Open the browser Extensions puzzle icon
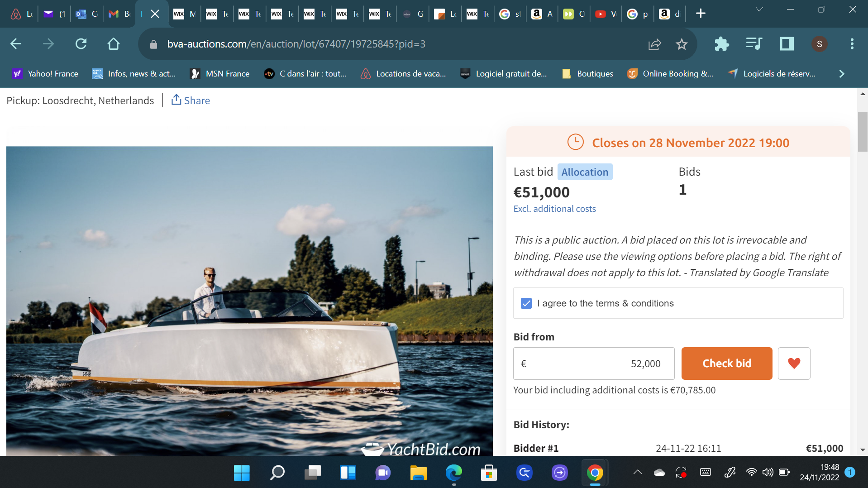Viewport: 868px width, 488px height. (x=721, y=44)
